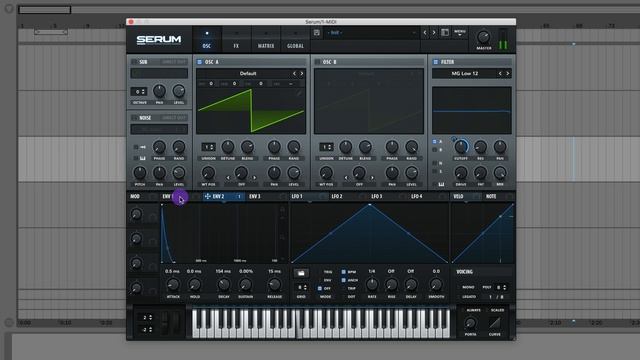Toggle the noise keytrack keyboard icon

coord(142,158)
